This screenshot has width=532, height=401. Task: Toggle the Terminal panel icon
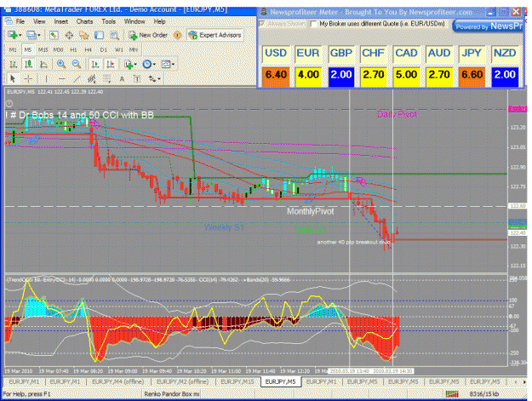click(x=99, y=35)
